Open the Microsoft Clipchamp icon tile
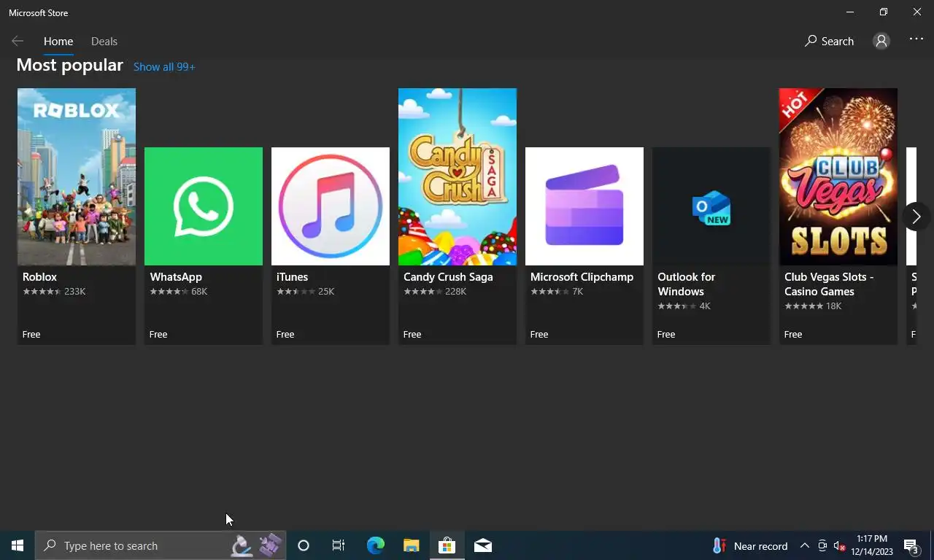This screenshot has height=560, width=934. pyautogui.click(x=584, y=206)
